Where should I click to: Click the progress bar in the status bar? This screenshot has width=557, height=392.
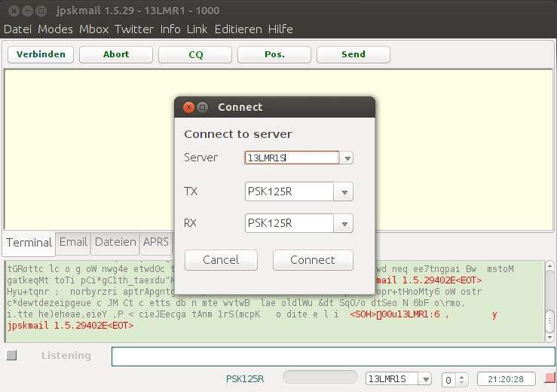tap(320, 378)
